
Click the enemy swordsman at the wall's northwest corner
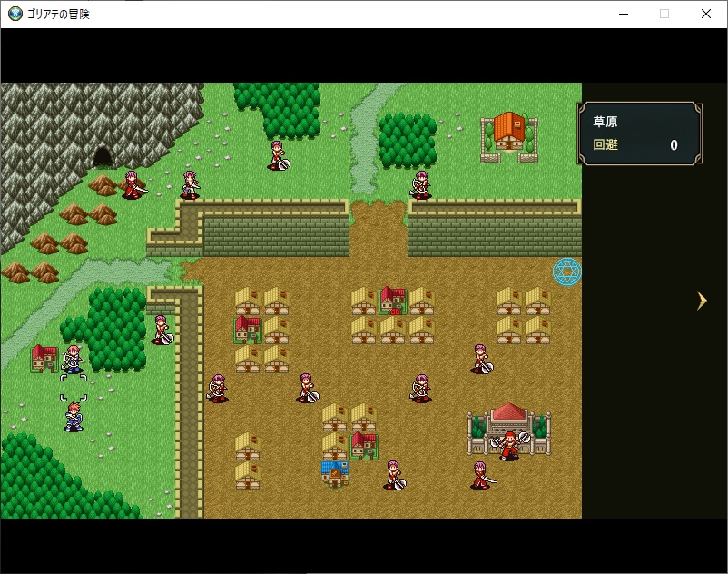coord(191,185)
